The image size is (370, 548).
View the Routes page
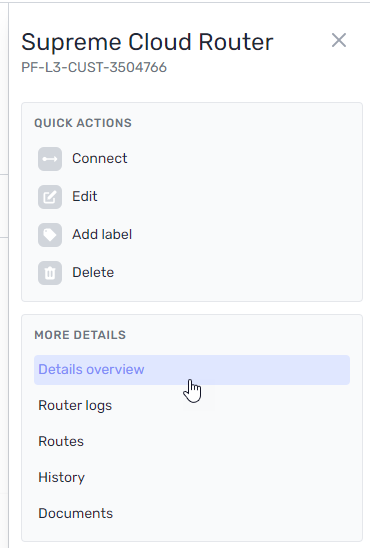(x=61, y=441)
